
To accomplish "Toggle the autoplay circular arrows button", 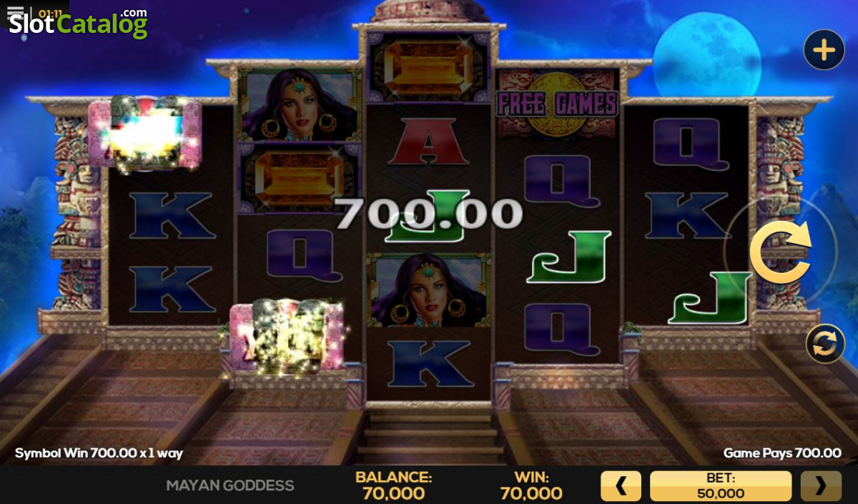I will pyautogui.click(x=825, y=345).
